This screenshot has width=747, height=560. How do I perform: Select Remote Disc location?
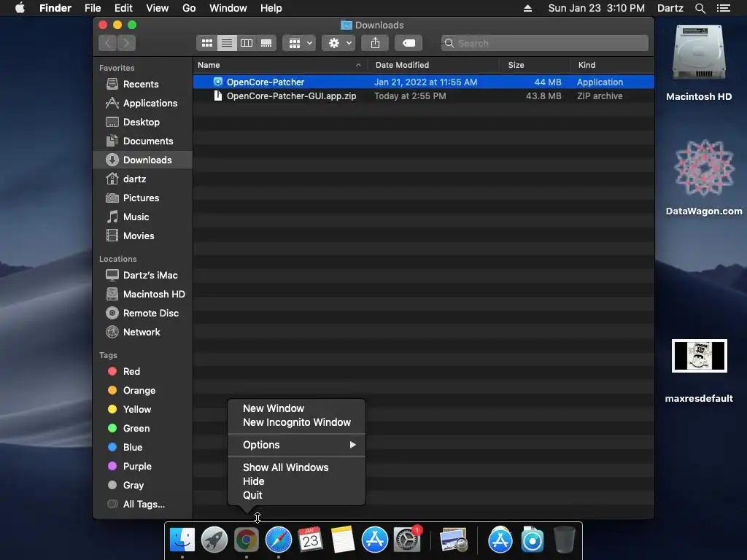[150, 314]
